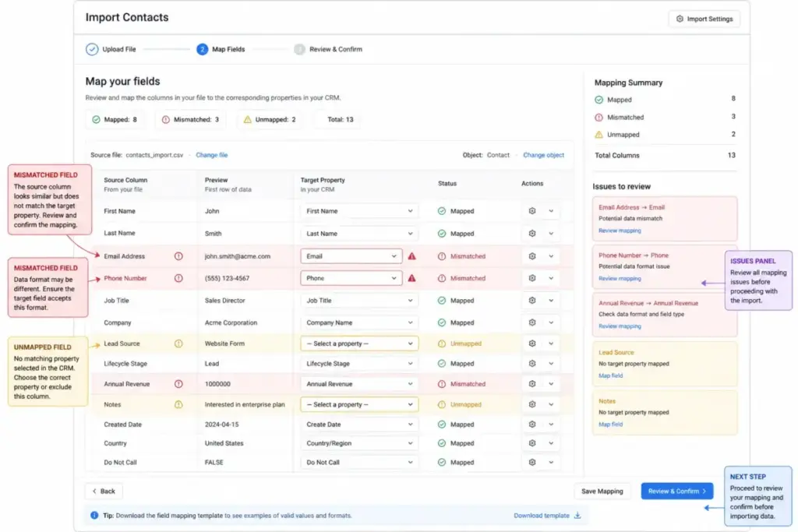Open settings gear for Country row
Screen dimensions: 798x532
pyautogui.click(x=531, y=443)
